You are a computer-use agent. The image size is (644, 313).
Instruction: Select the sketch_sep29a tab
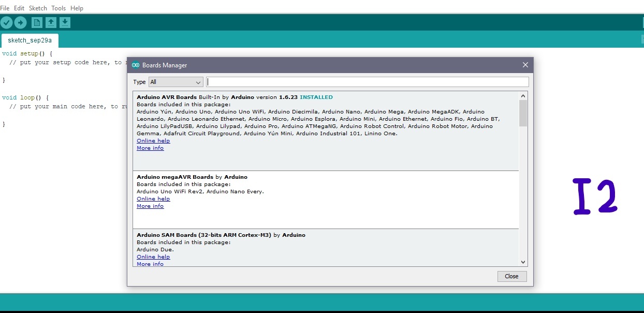[30, 40]
